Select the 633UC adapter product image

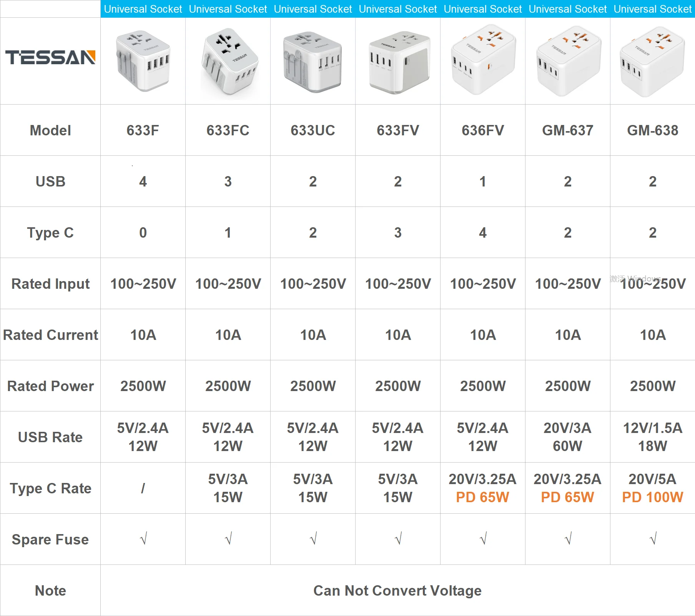(x=313, y=62)
